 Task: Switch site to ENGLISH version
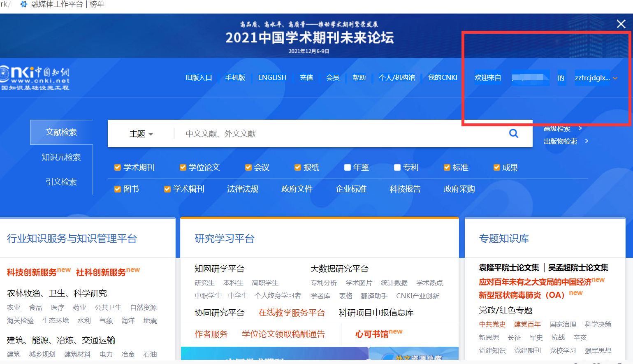coord(272,77)
